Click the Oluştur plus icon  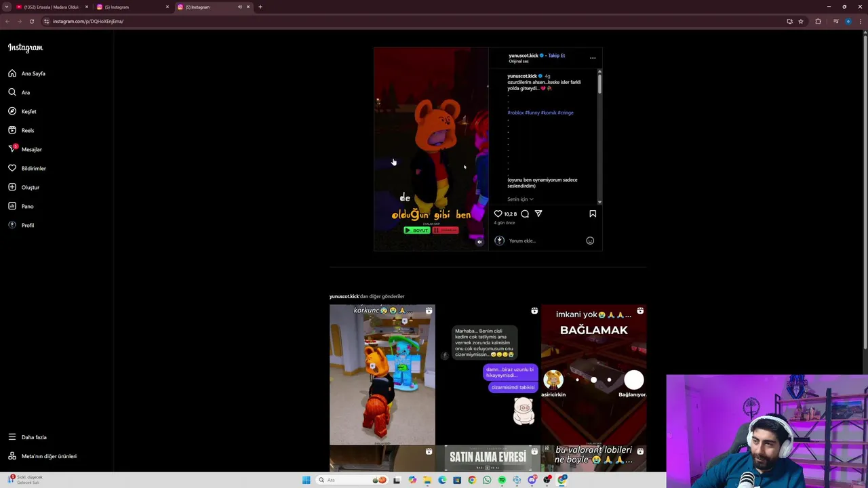12,187
